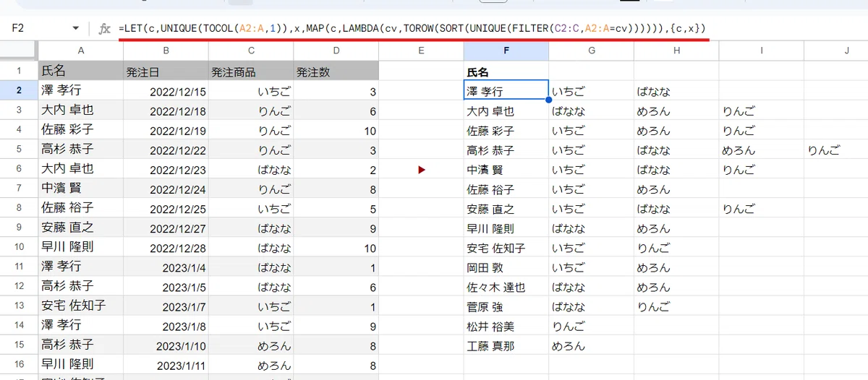Click the 発注商品 header cell
868x380 pixels.
[x=251, y=71]
